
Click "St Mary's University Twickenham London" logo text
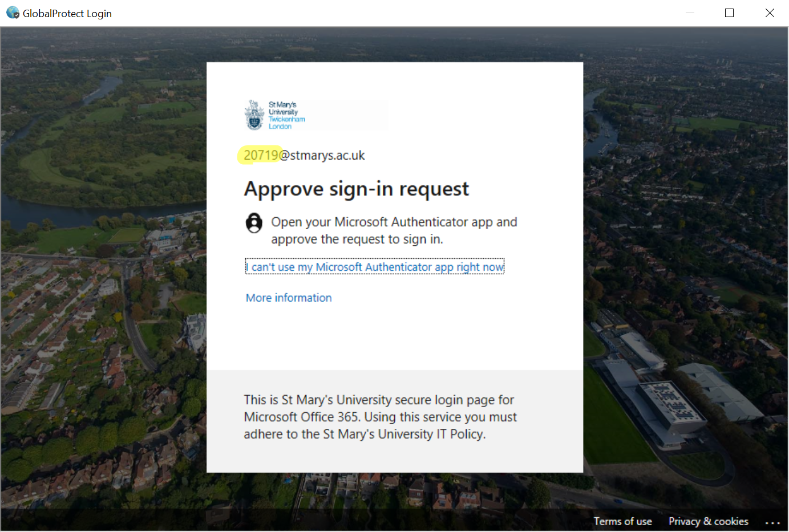(x=287, y=115)
